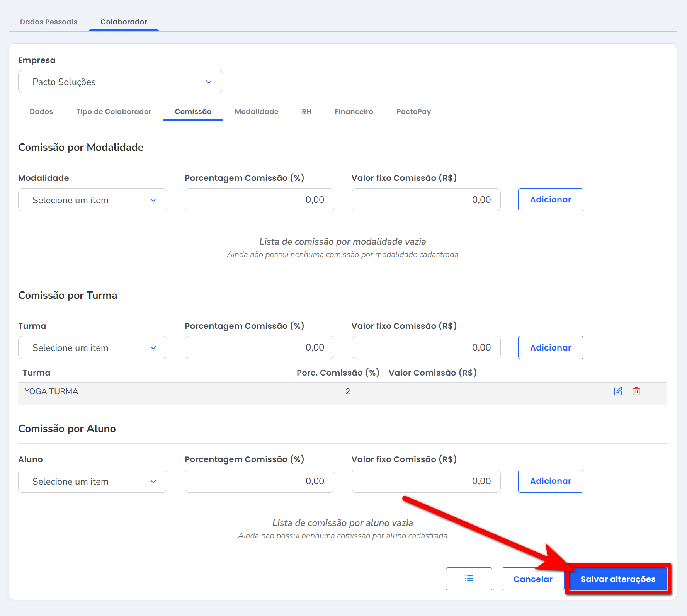
Task: Focus Valor fixo Comissão field under Comissão por Aluno
Action: pos(426,481)
